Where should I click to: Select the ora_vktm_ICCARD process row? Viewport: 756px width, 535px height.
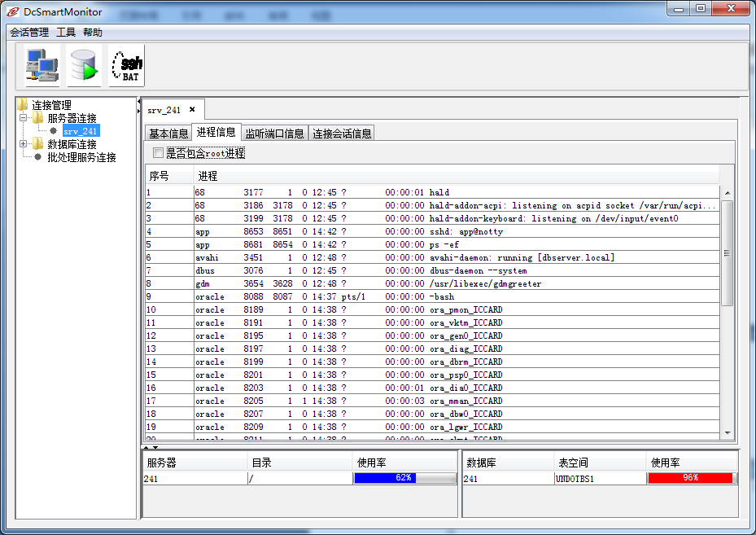pyautogui.click(x=432, y=322)
